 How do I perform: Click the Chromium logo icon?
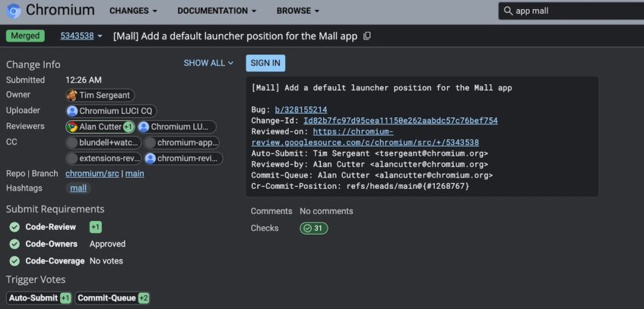tap(14, 11)
